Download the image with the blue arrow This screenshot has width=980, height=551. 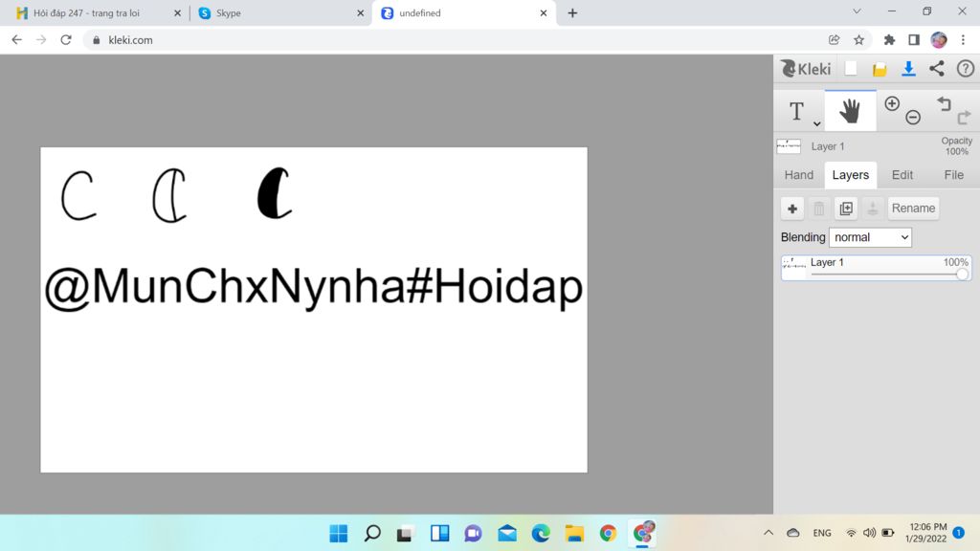click(x=908, y=69)
